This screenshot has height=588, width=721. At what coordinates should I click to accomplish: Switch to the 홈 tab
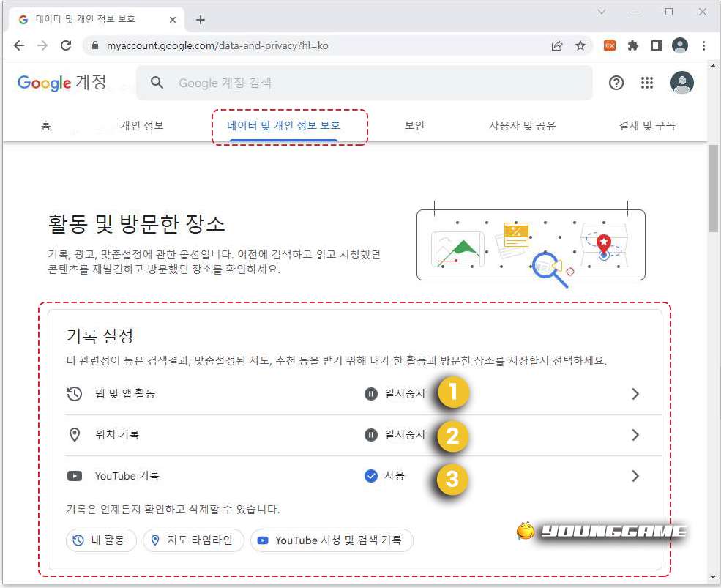tap(46, 126)
